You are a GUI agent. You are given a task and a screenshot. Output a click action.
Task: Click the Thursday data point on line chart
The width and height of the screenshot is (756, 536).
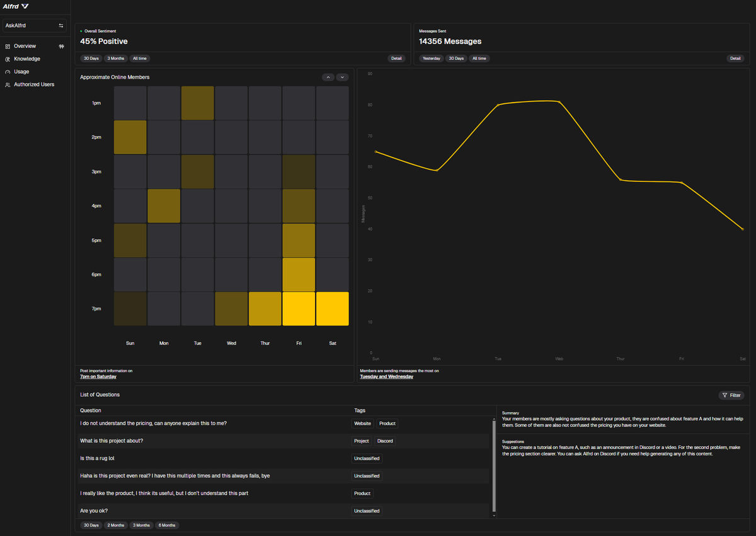(x=621, y=180)
